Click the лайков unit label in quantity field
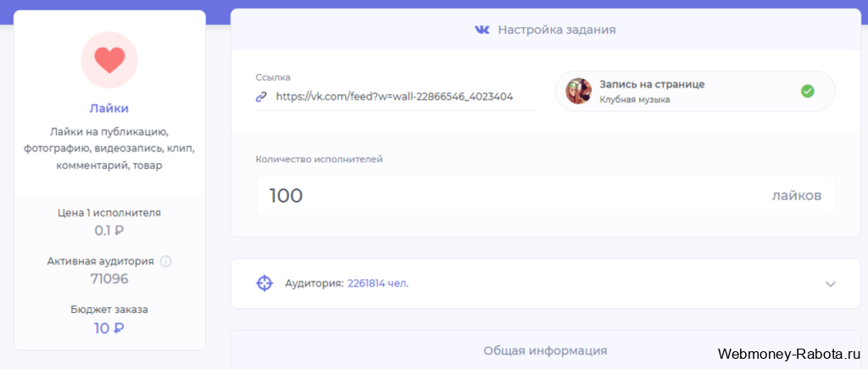This screenshot has height=369, width=868. pyautogui.click(x=797, y=196)
